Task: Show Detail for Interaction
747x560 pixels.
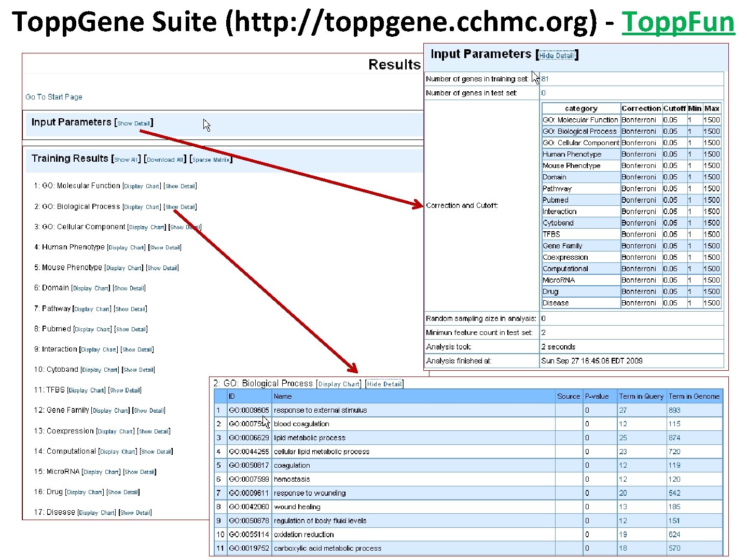Action: click(x=137, y=349)
